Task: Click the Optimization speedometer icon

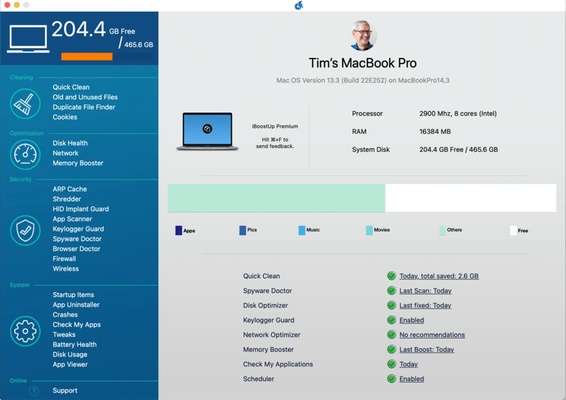Action: (25, 155)
